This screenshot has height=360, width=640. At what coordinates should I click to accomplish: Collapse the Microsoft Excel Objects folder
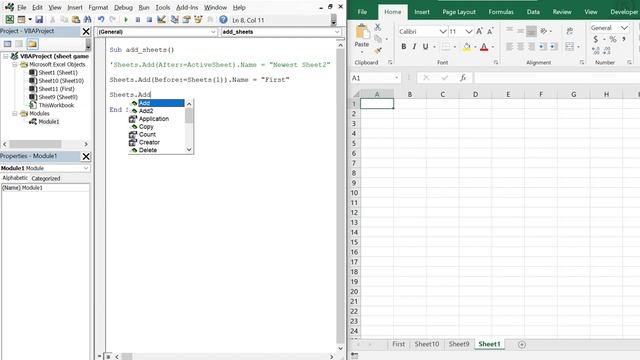pyautogui.click(x=15, y=64)
